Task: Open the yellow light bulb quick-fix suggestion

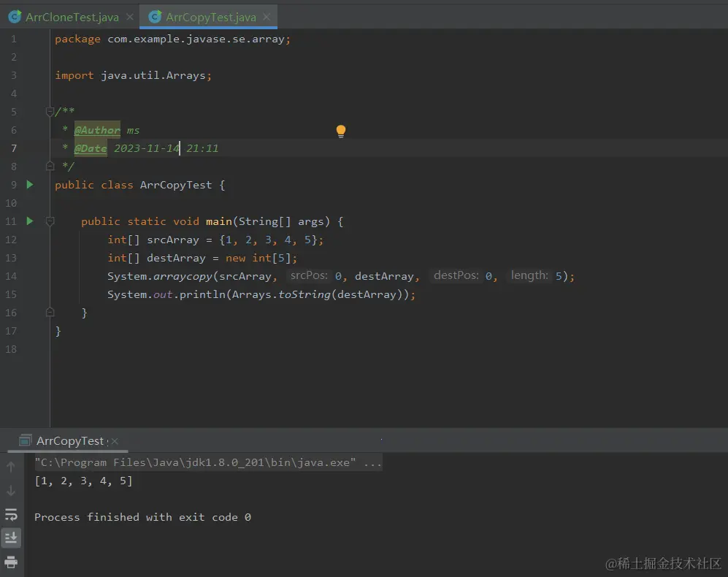Action: coord(341,131)
